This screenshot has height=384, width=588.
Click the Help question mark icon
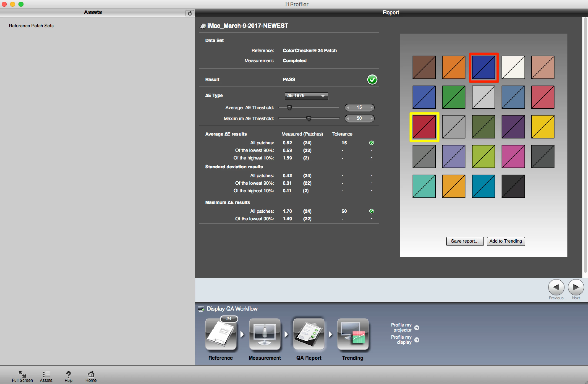click(x=68, y=374)
